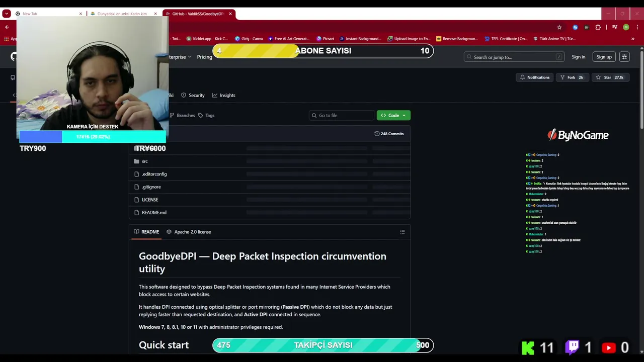Open the LICENSE file
Image resolution: width=644 pixels, height=362 pixels.
pos(150,200)
